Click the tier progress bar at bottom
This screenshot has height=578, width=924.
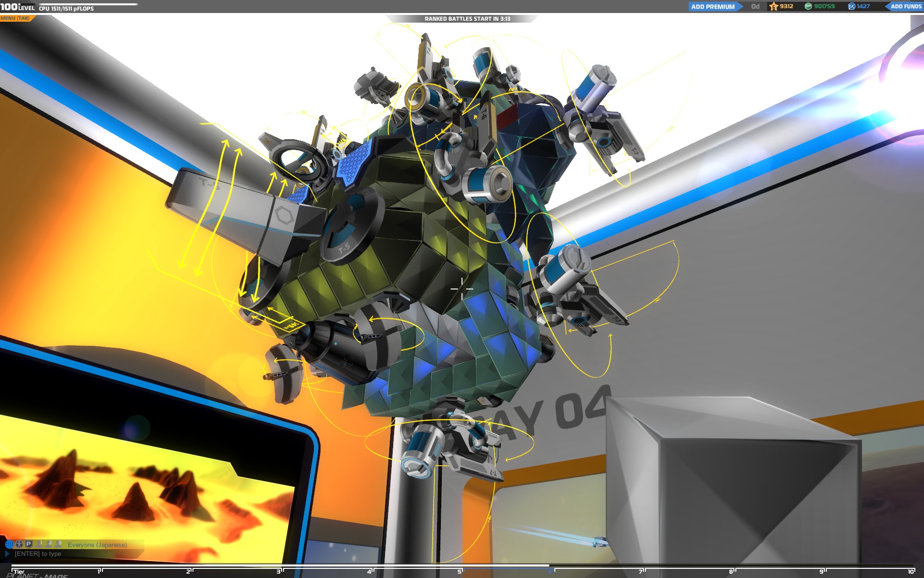click(462, 566)
